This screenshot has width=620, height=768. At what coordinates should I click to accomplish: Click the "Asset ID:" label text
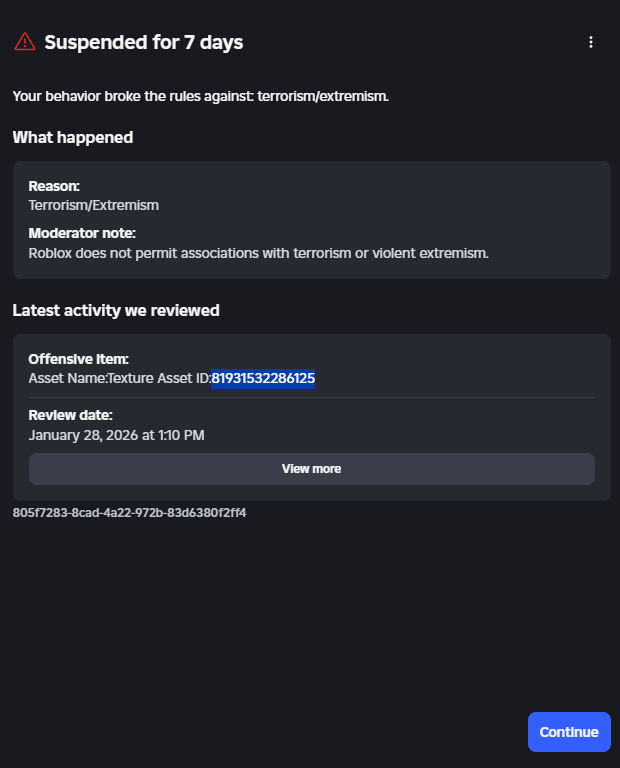click(x=180, y=378)
